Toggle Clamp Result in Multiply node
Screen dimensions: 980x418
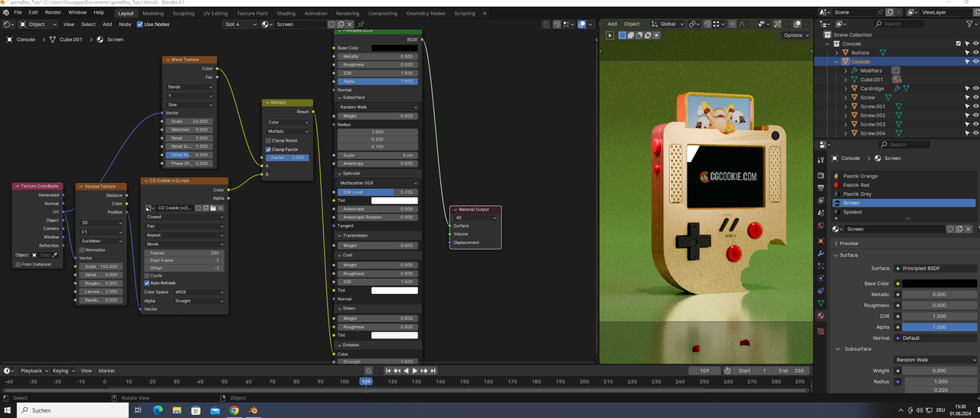269,141
